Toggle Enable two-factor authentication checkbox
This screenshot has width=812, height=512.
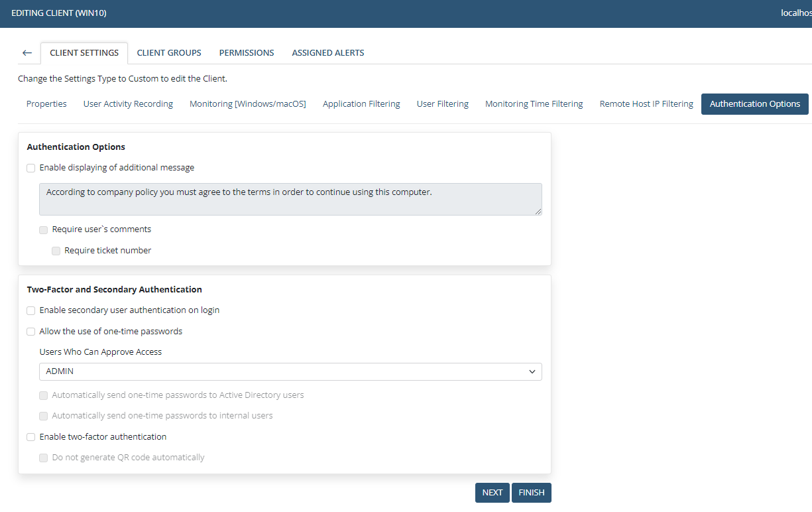[31, 437]
